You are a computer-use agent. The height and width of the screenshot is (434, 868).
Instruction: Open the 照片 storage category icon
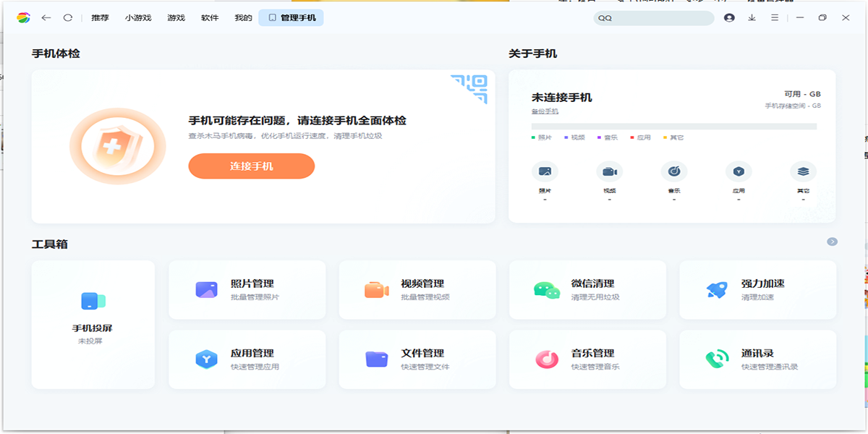point(545,171)
